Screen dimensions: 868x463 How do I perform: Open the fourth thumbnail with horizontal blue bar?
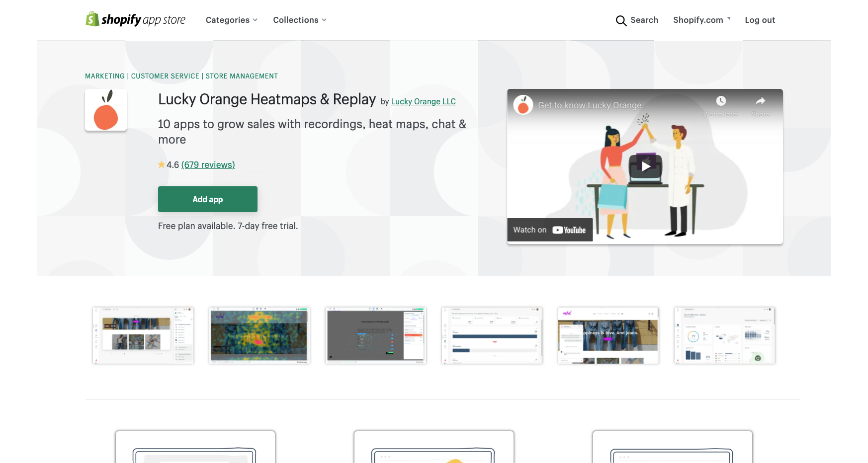492,335
